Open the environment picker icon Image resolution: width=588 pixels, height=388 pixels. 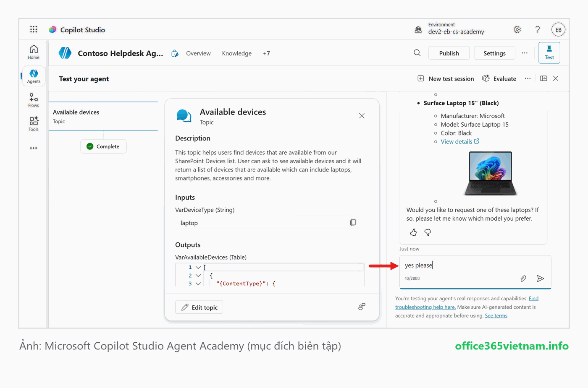(x=418, y=29)
